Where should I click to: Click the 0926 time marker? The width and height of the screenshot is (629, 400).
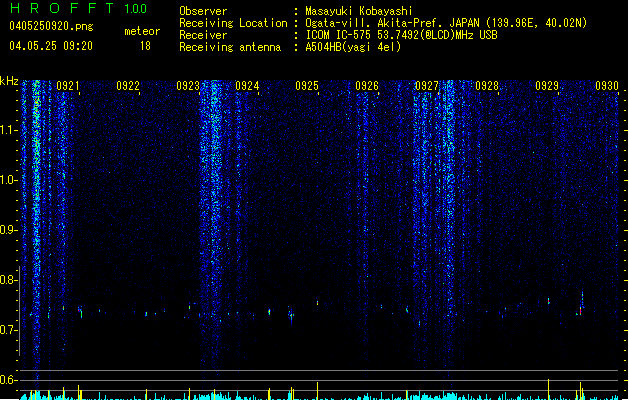point(367,86)
